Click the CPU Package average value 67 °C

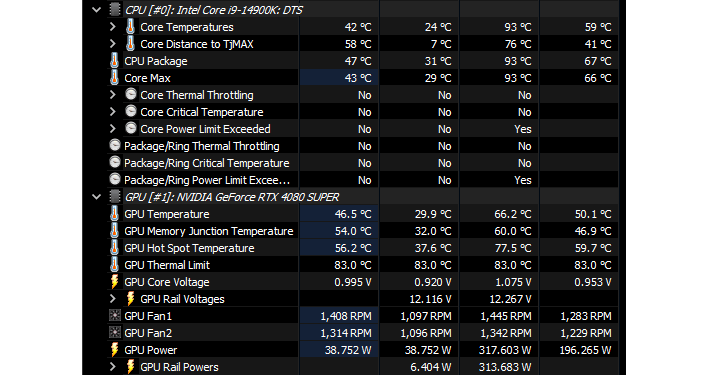598,61
